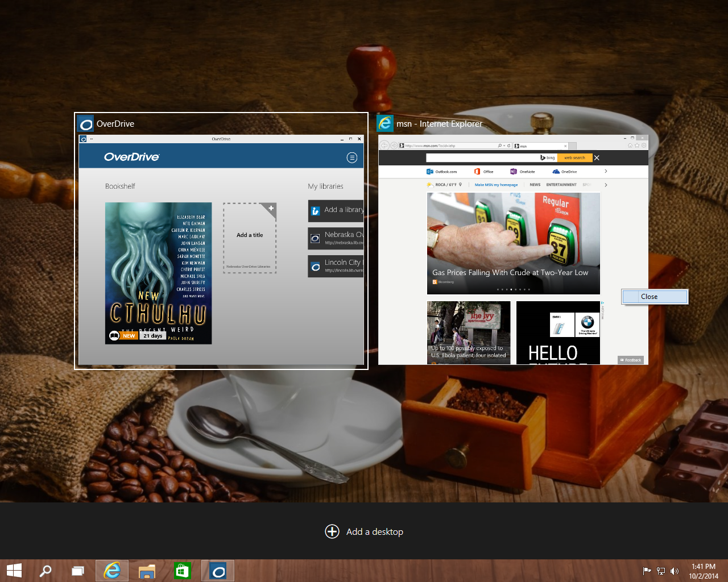
Task: Open the OverDrive hamburger menu icon
Action: click(352, 157)
